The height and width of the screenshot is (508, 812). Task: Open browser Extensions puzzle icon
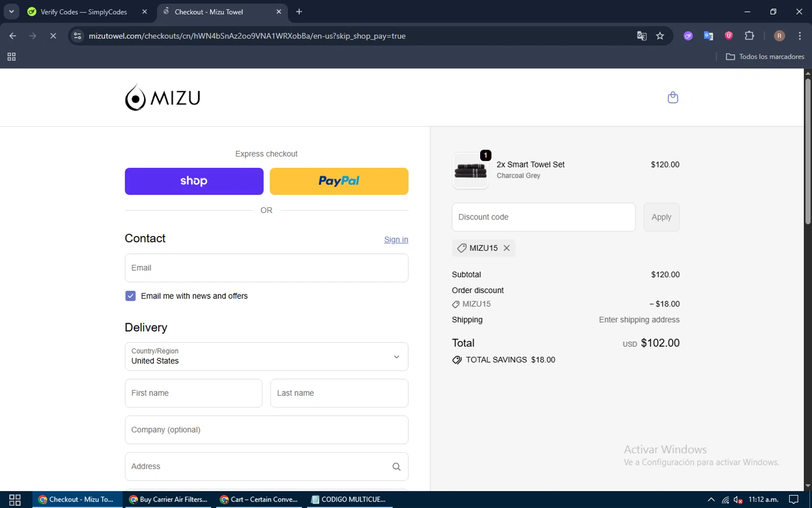click(749, 36)
